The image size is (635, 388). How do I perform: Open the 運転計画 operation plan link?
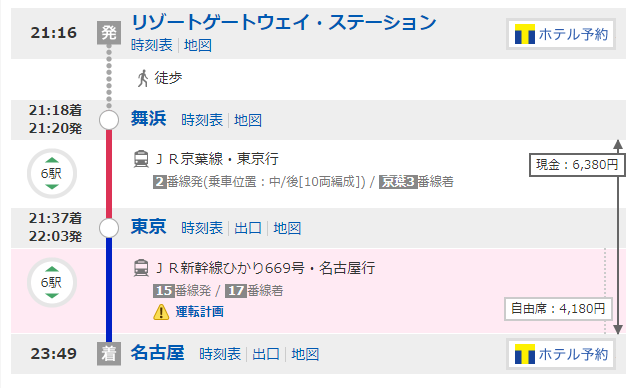pos(199,312)
